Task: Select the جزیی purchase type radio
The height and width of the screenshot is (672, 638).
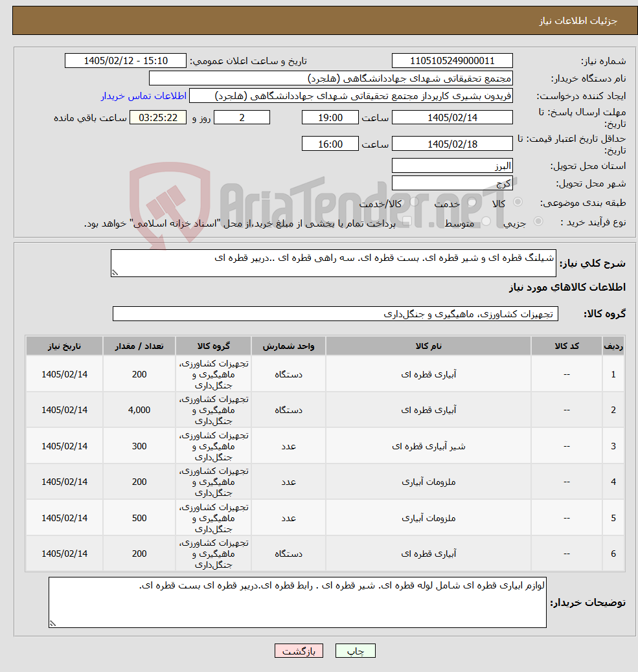Action: click(538, 221)
